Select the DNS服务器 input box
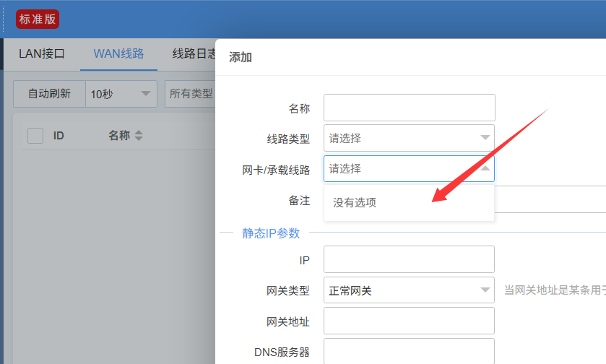 tap(409, 351)
